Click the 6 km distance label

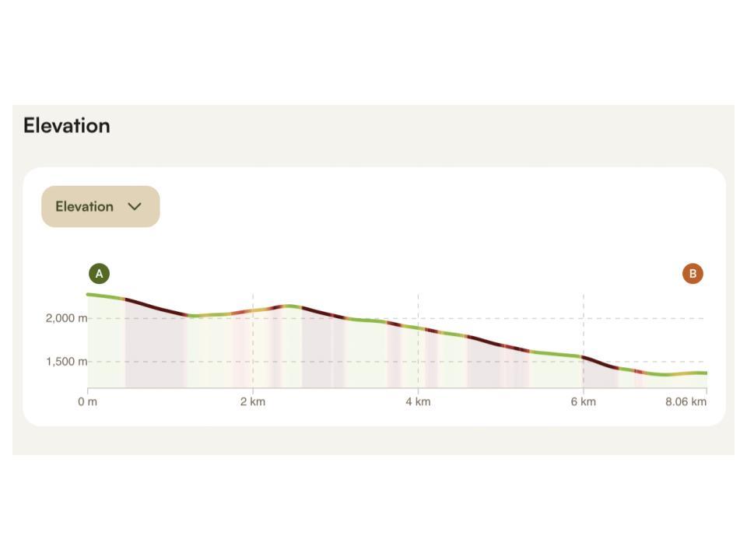tap(583, 402)
